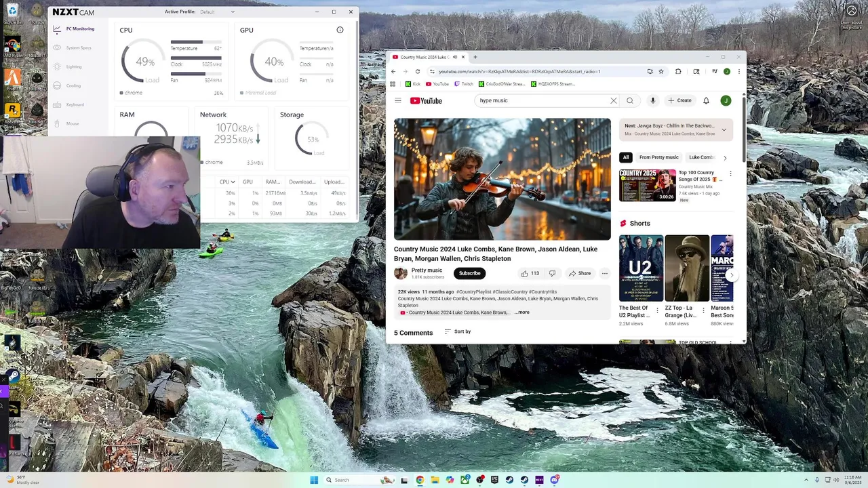Click the Chrome address bar URL

pos(519,71)
